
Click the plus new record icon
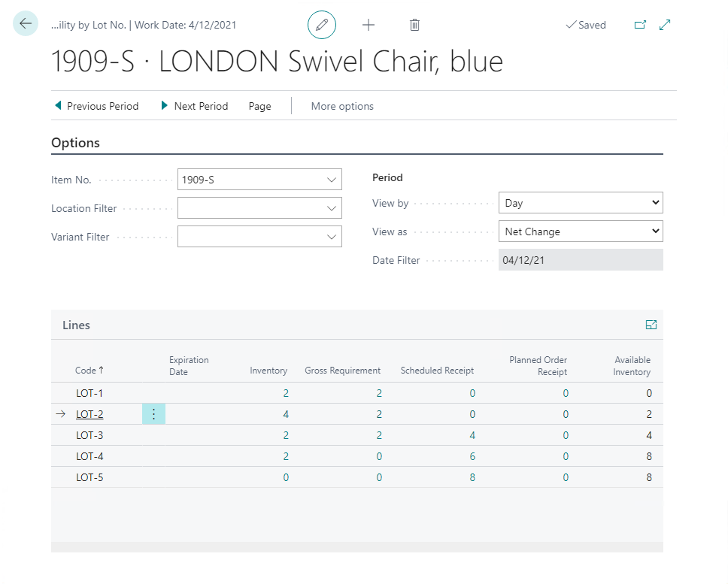coord(369,25)
